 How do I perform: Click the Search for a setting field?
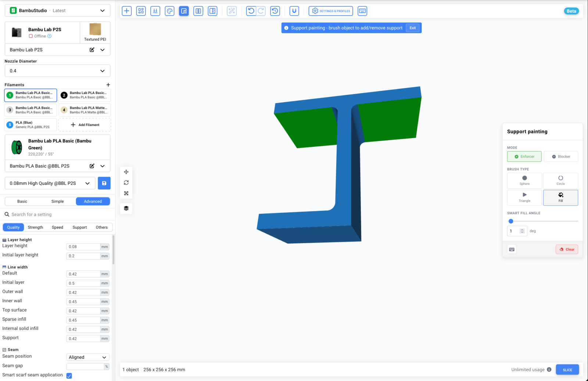click(57, 214)
